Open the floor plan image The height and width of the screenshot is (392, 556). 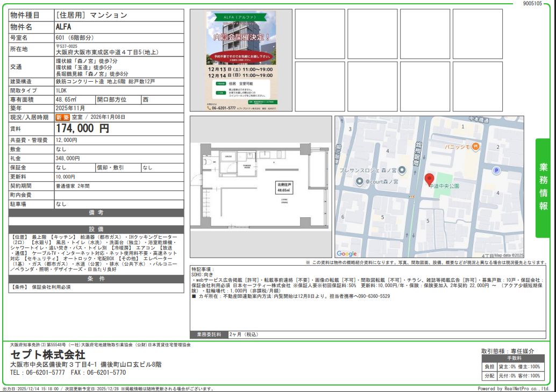click(261, 187)
